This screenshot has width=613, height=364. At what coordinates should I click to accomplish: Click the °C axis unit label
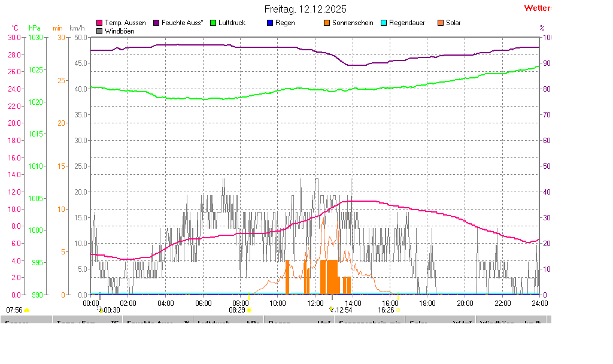coord(15,28)
